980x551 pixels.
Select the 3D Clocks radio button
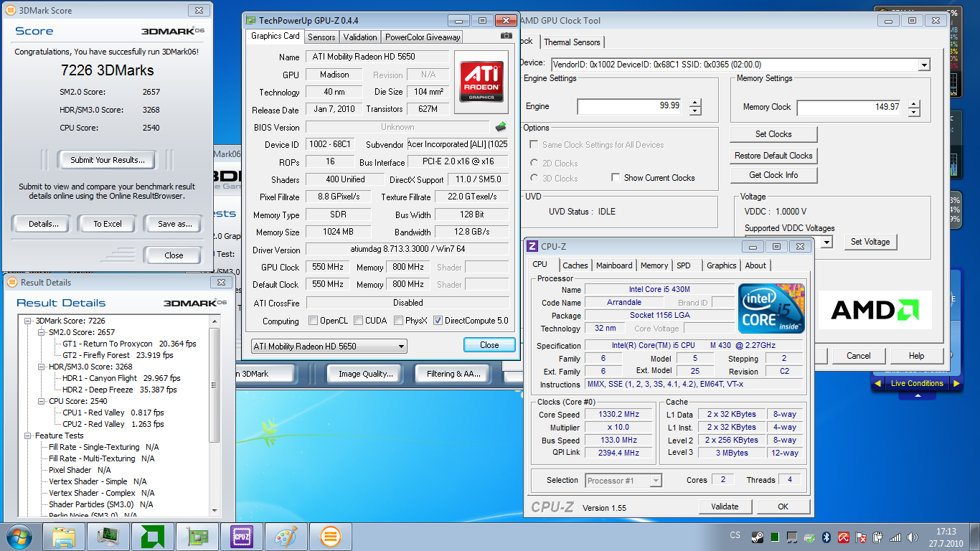coord(534,178)
